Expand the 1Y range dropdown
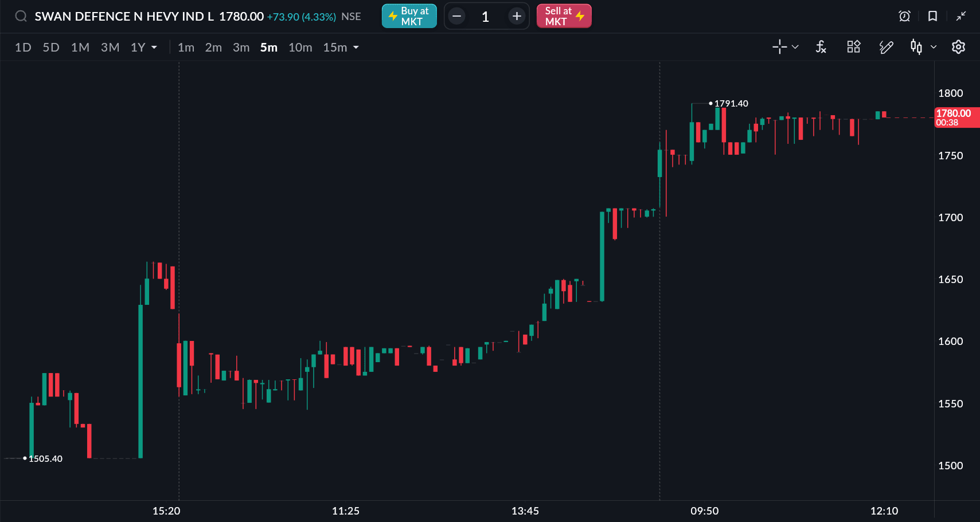Viewport: 980px width, 522px height. point(154,48)
